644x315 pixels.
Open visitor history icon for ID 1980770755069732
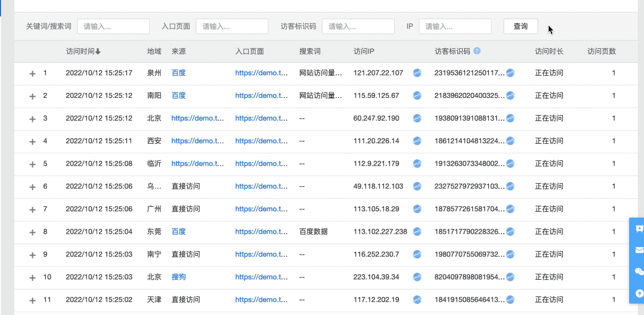(x=510, y=254)
